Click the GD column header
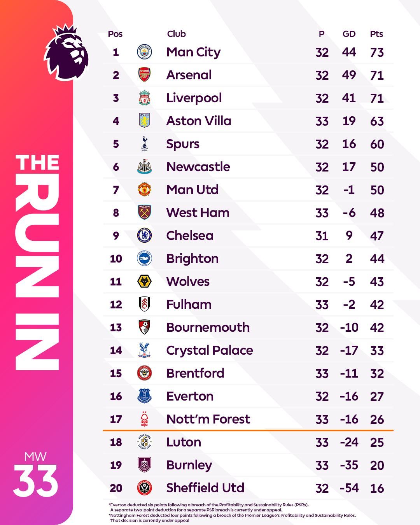Image resolution: width=420 pixels, height=525 pixels. coord(349,34)
